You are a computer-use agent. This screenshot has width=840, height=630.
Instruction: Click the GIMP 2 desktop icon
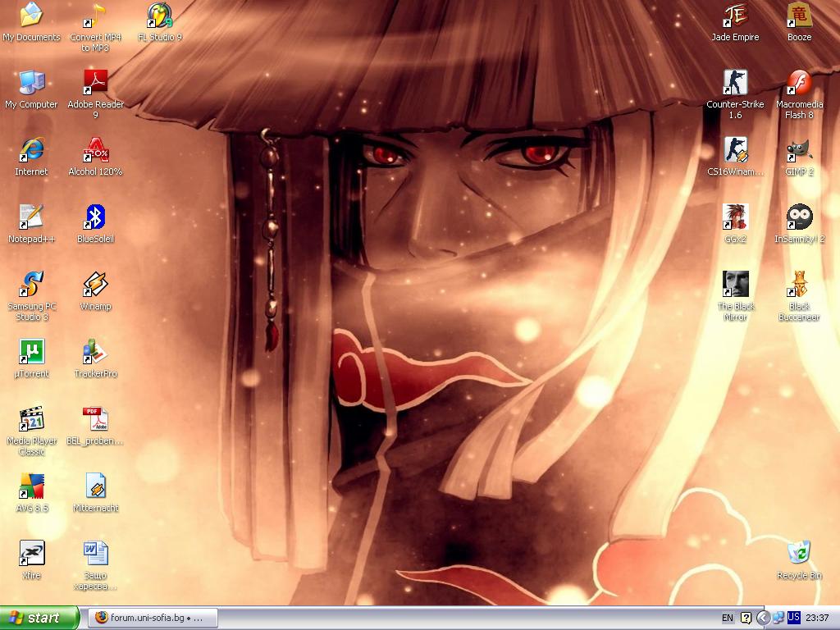coord(799,150)
